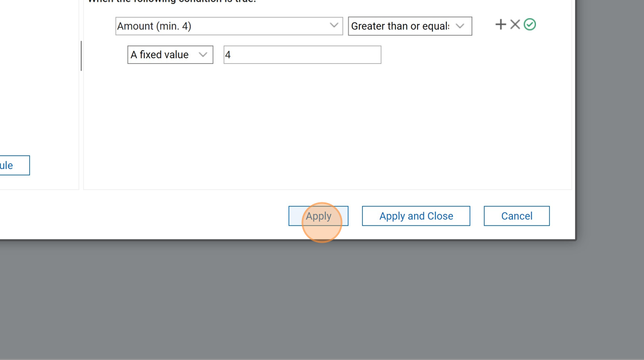Click chevron arrow beside Greater than or equal

[460, 26]
